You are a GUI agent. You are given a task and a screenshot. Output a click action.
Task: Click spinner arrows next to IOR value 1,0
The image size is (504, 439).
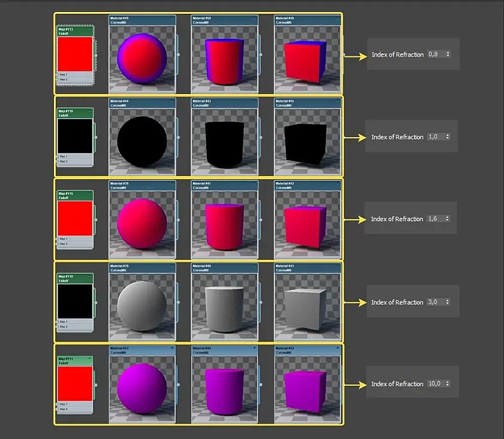click(x=448, y=137)
